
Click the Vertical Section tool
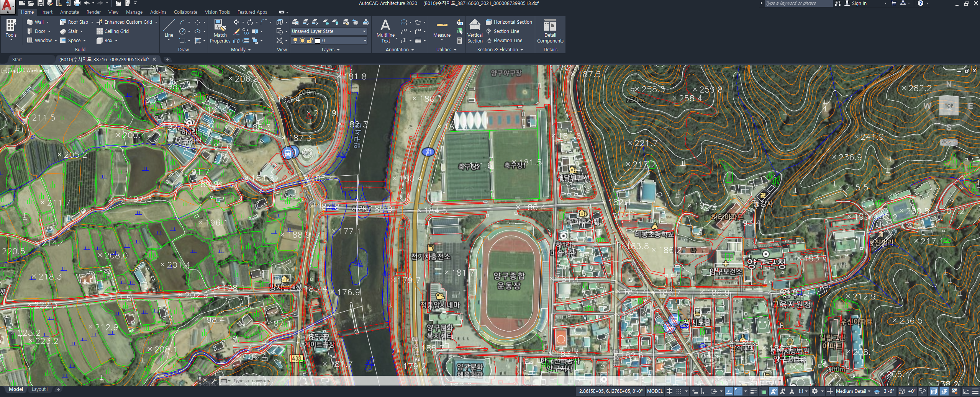click(475, 31)
